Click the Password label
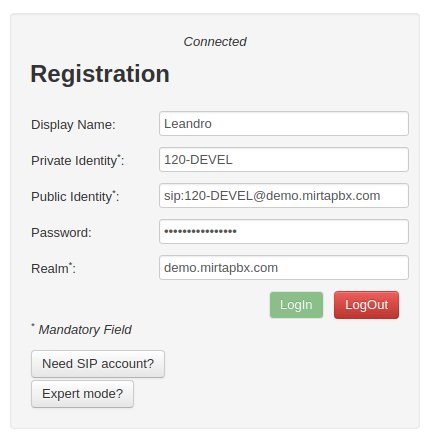This screenshot has height=446, width=430. (61, 233)
